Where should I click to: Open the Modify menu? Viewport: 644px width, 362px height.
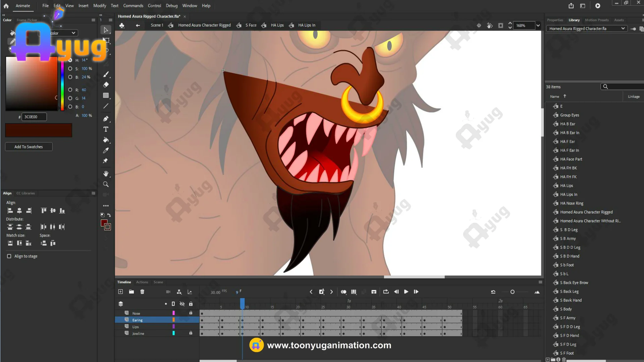(99, 6)
